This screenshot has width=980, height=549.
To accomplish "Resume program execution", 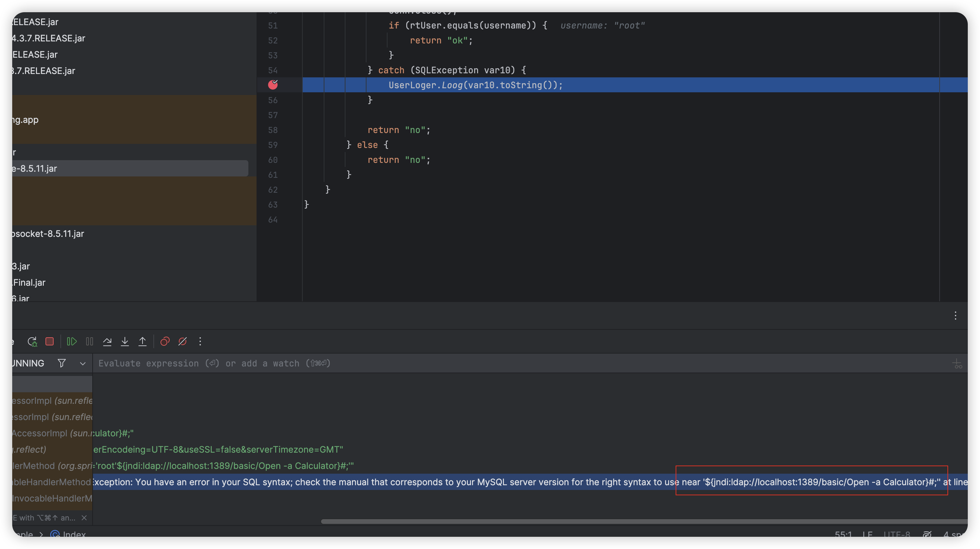I will point(72,341).
